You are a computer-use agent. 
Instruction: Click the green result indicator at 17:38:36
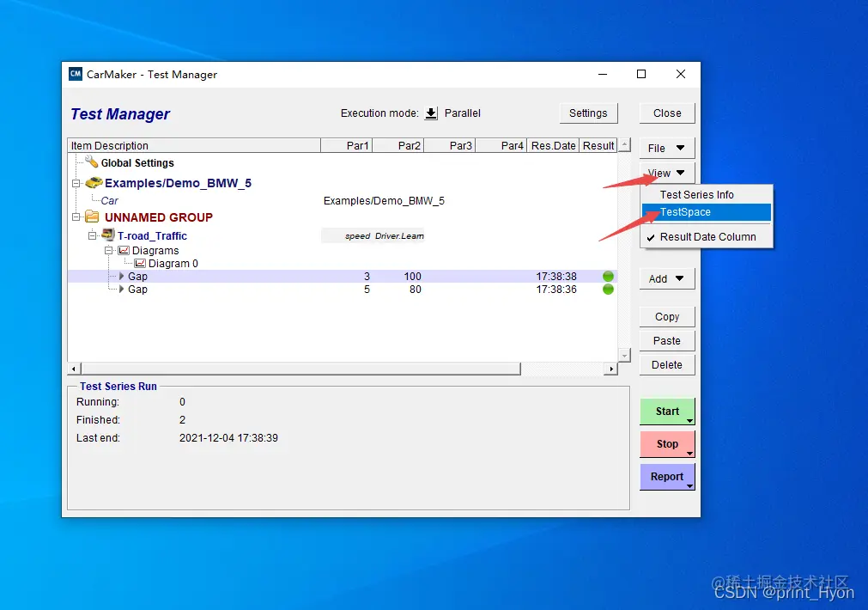pos(608,290)
